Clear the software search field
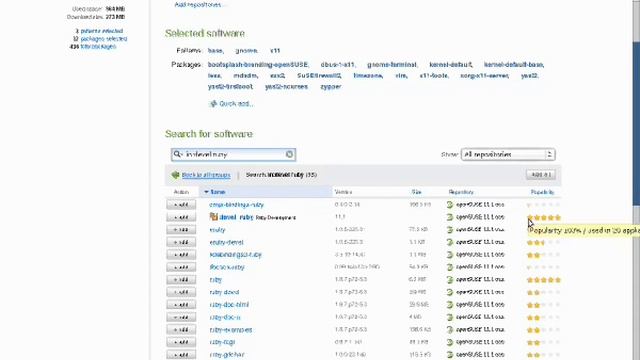640x360 pixels. pos(289,154)
